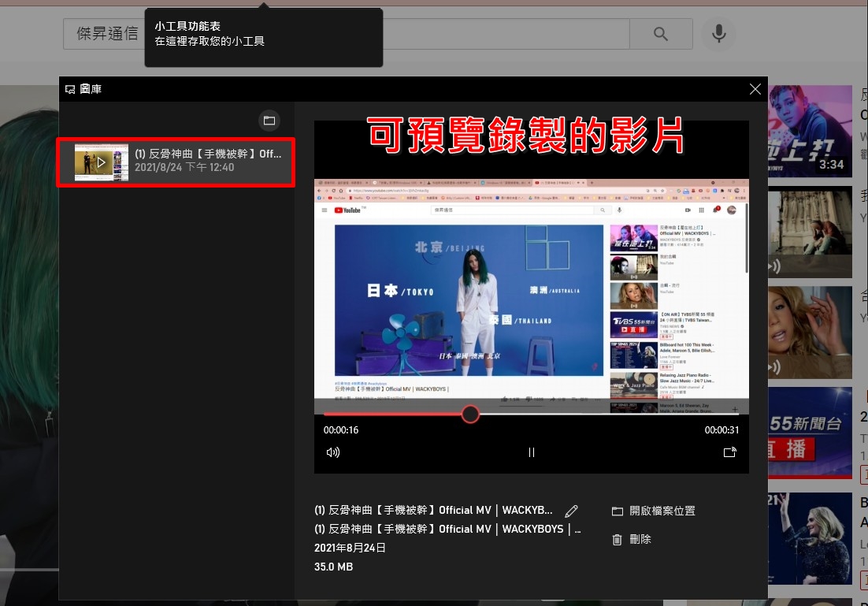Screen dimensions: 868x606
Task: Click the recording title beside pencil icon
Action: pyautogui.click(x=433, y=510)
